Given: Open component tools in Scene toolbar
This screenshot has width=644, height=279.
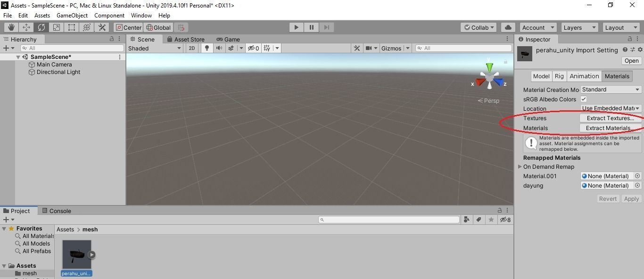Looking at the screenshot, I should coord(357,48).
